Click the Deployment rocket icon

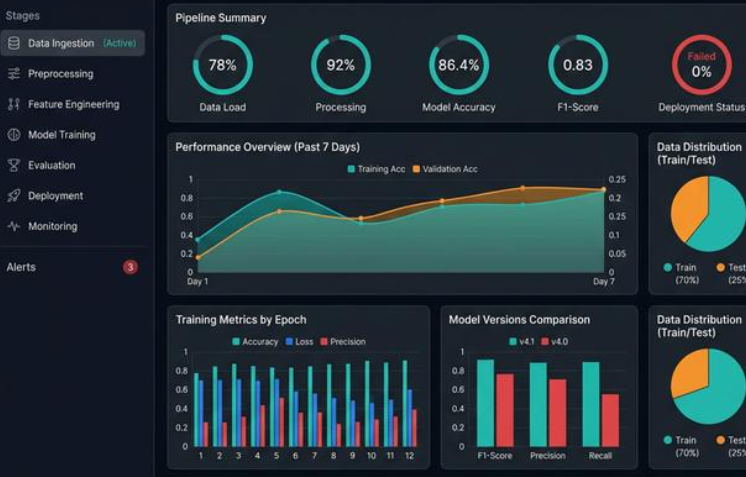pyautogui.click(x=14, y=195)
